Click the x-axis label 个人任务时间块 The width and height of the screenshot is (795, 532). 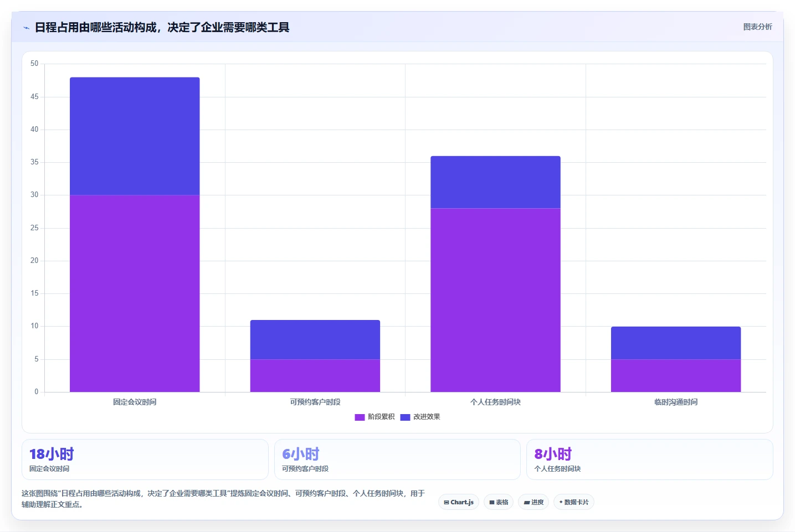pyautogui.click(x=495, y=402)
